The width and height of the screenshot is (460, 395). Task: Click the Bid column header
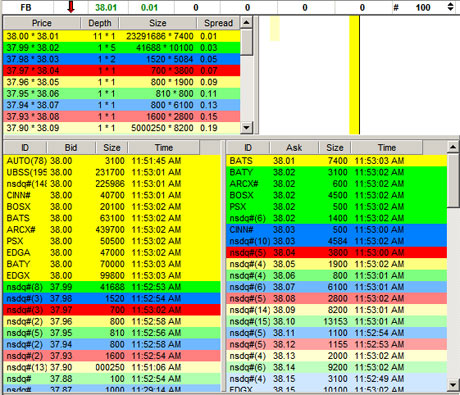click(71, 148)
